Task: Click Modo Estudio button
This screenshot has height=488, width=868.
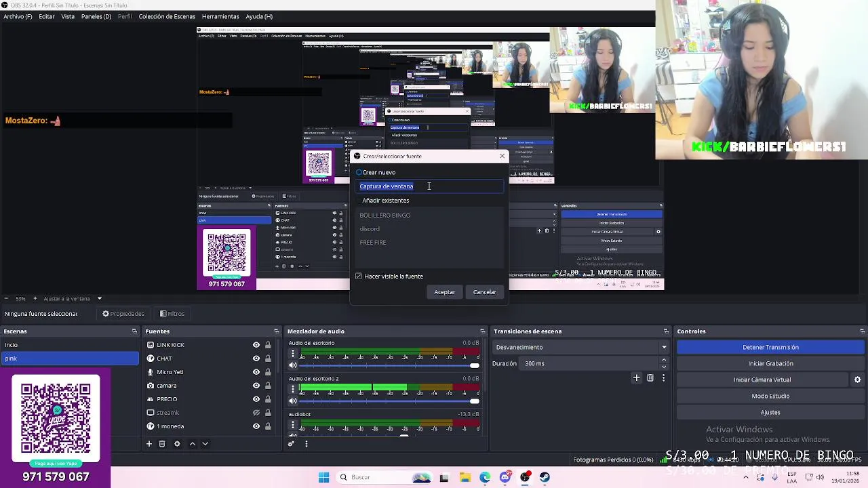Action: (770, 396)
